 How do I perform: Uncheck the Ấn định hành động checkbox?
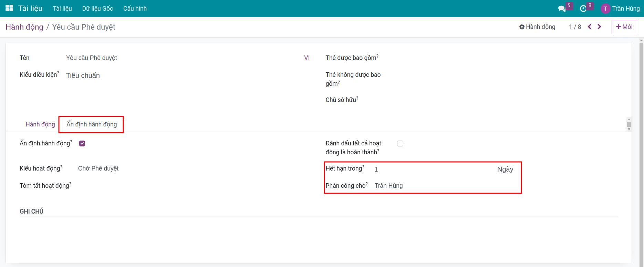coord(82,143)
